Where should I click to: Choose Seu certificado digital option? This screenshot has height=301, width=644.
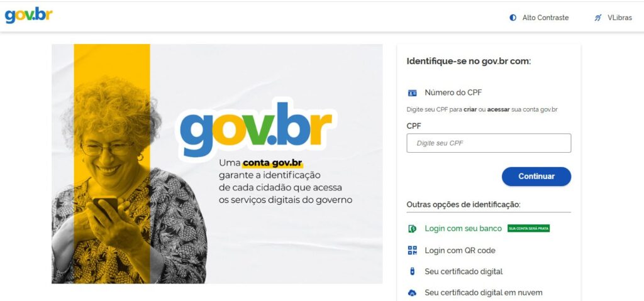click(464, 271)
